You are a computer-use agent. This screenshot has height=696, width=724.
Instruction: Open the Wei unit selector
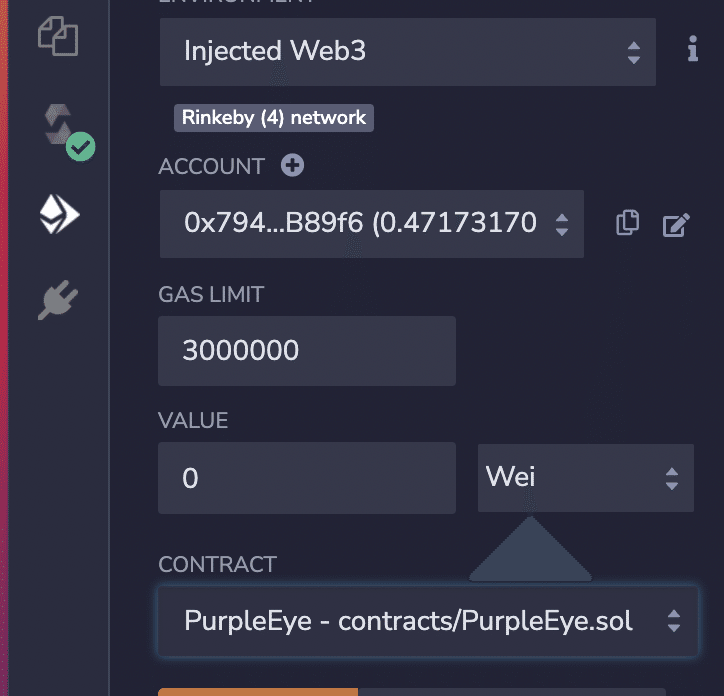pyautogui.click(x=584, y=478)
